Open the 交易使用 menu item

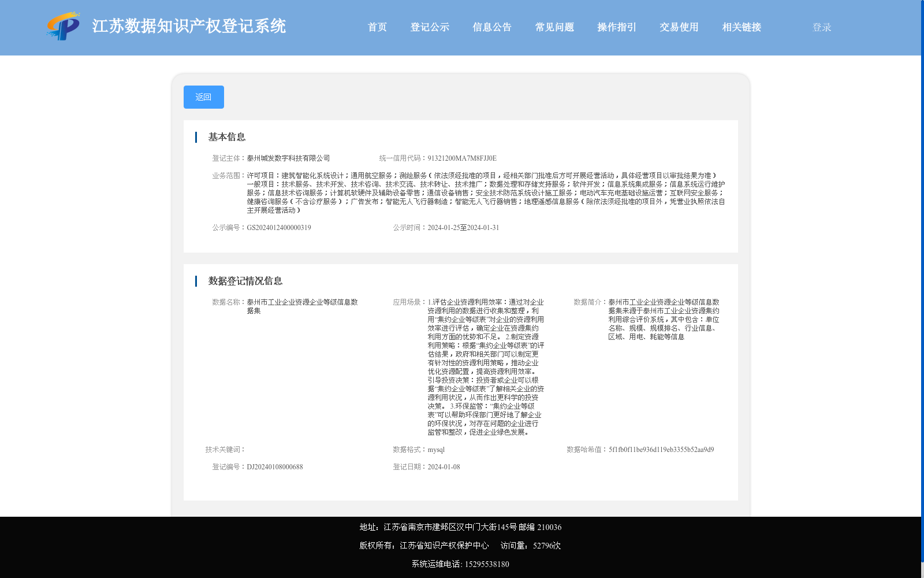(x=679, y=27)
